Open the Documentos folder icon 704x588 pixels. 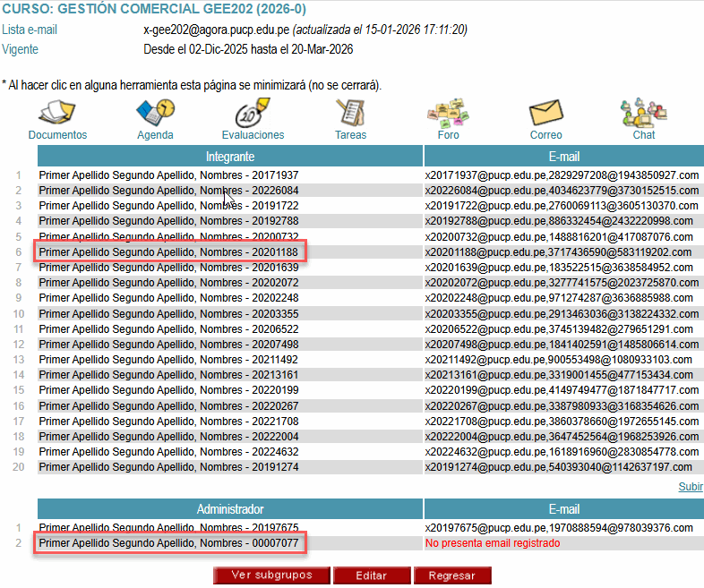click(x=56, y=114)
